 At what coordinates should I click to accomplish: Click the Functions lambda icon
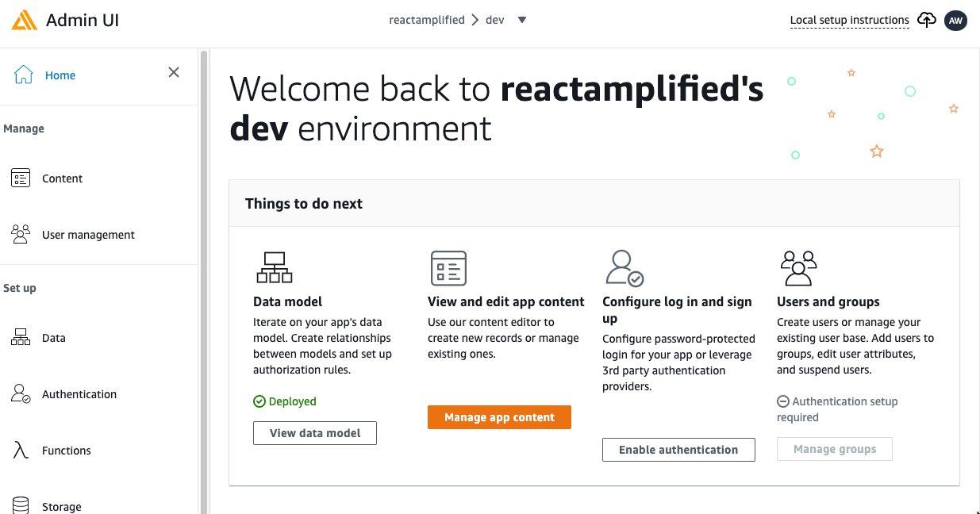pos(21,450)
